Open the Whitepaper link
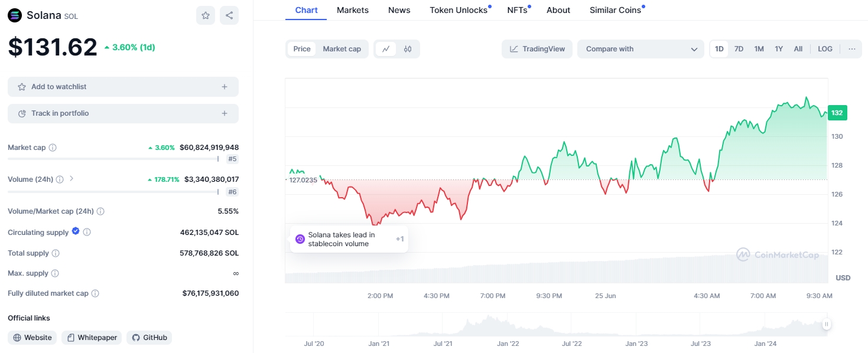The height and width of the screenshot is (353, 868). pyautogui.click(x=92, y=338)
